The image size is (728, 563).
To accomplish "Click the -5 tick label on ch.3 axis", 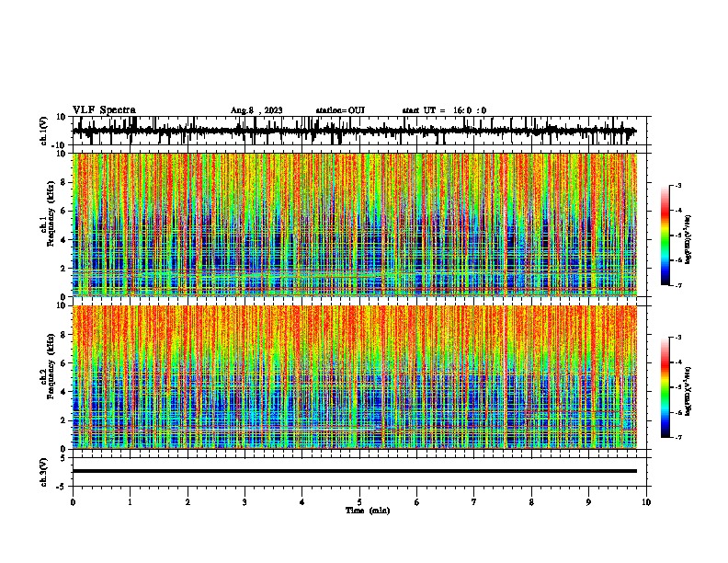I will tap(62, 487).
